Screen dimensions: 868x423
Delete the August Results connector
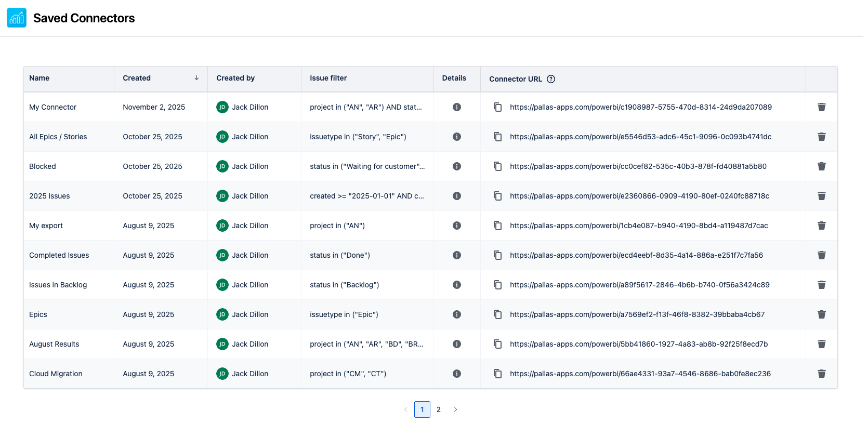(822, 344)
